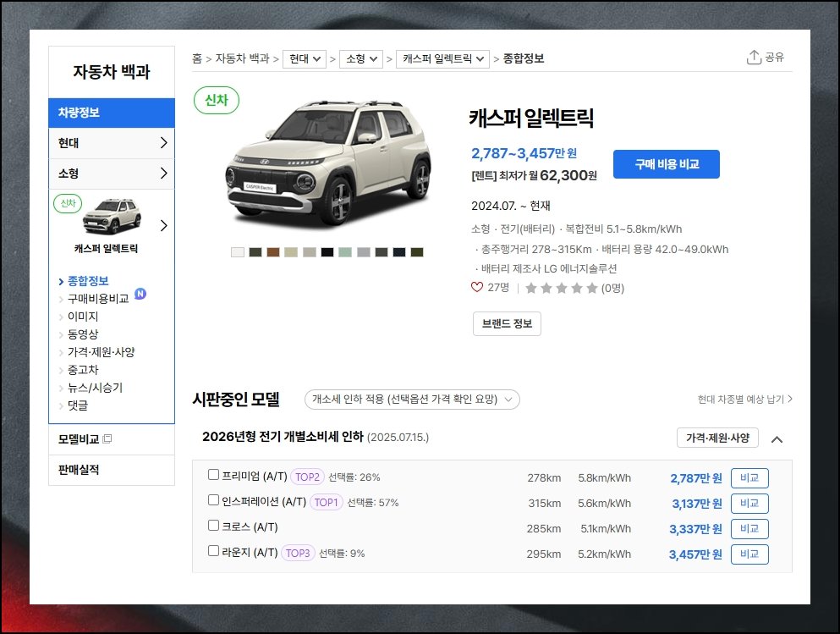Viewport: 840px width, 634px height.
Task: Check the 크로스 (A/T) checkbox
Action: (213, 525)
